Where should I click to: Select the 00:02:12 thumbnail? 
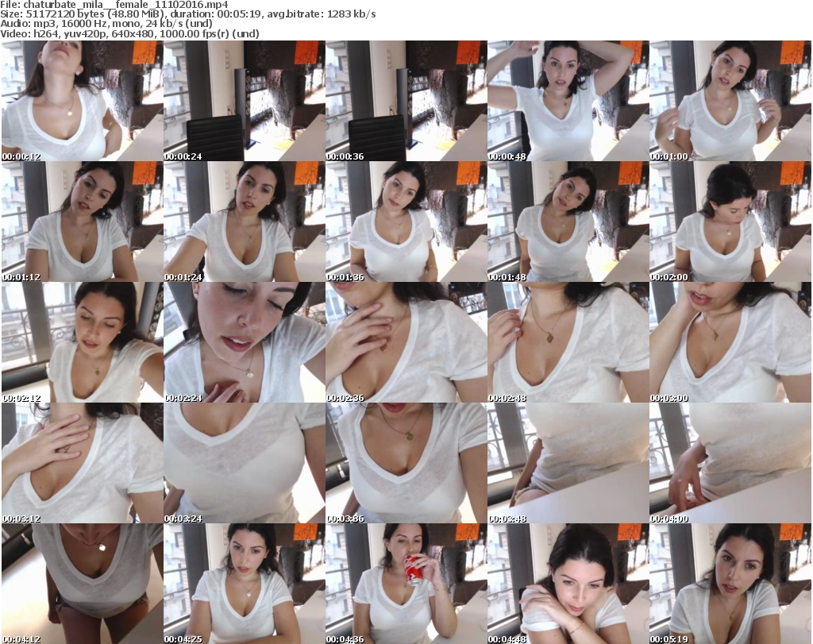[83, 342]
